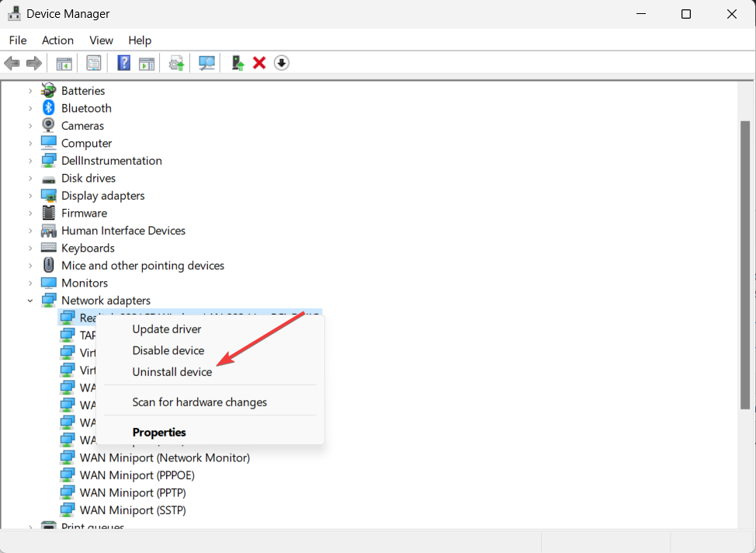Open the View menu

[101, 40]
